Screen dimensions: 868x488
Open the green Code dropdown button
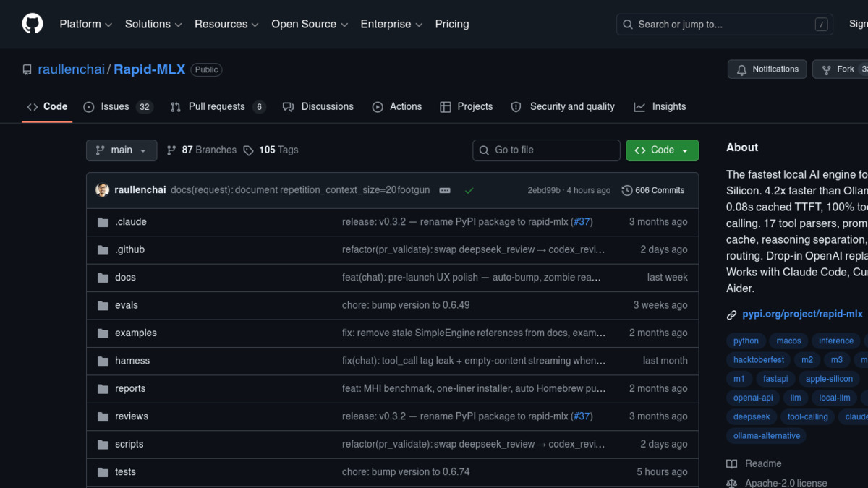tap(662, 150)
